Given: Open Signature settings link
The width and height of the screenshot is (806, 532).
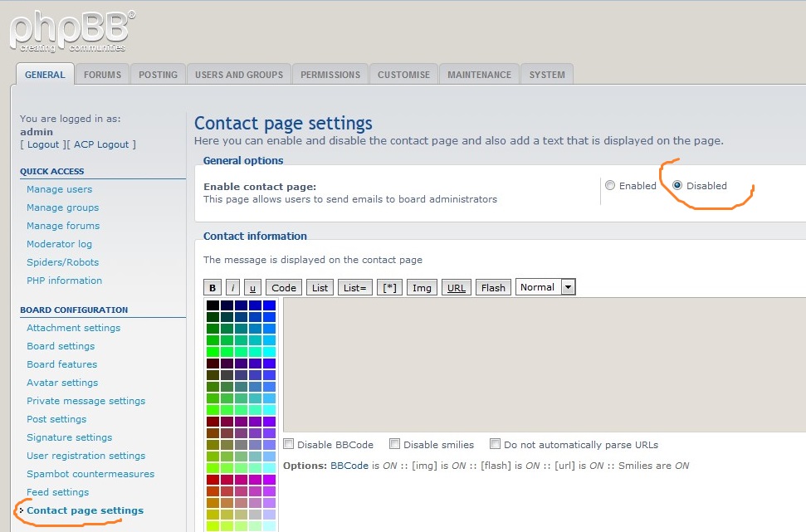Looking at the screenshot, I should [70, 437].
